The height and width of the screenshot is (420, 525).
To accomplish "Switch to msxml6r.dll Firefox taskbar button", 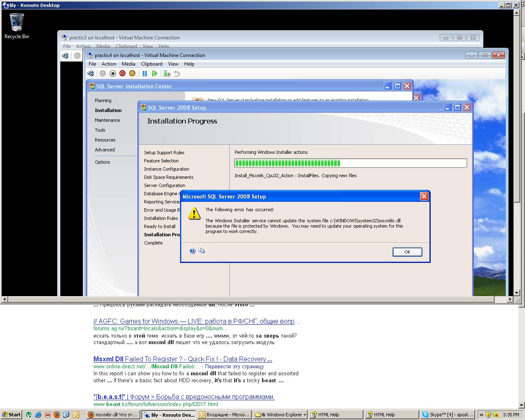I will (x=113, y=415).
